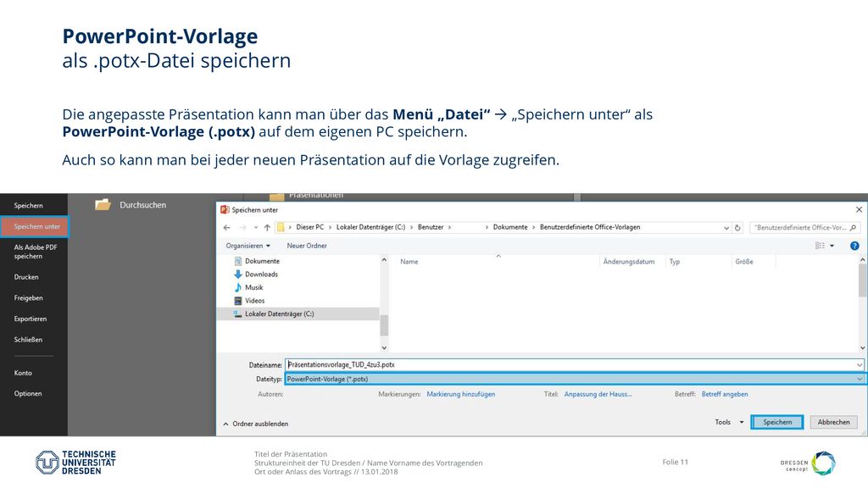Choose Schließen in the backstage menu
Viewport: 868px width, 488px height.
coord(28,340)
